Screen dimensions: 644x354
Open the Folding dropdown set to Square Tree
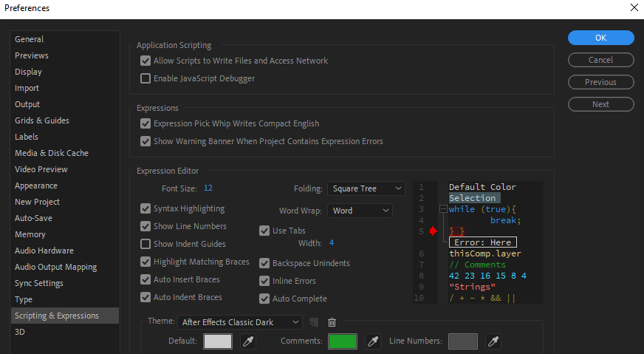[x=366, y=188]
